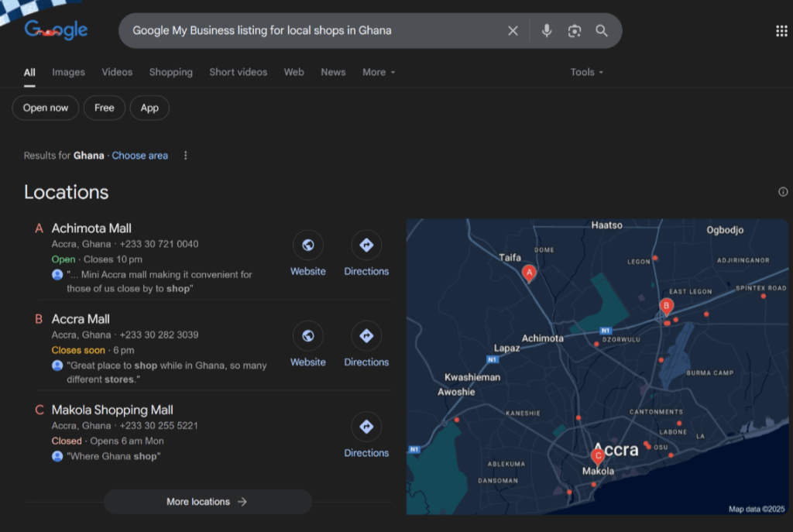The height and width of the screenshot is (532, 793).
Task: Open the Google apps grid
Action: pos(781,31)
